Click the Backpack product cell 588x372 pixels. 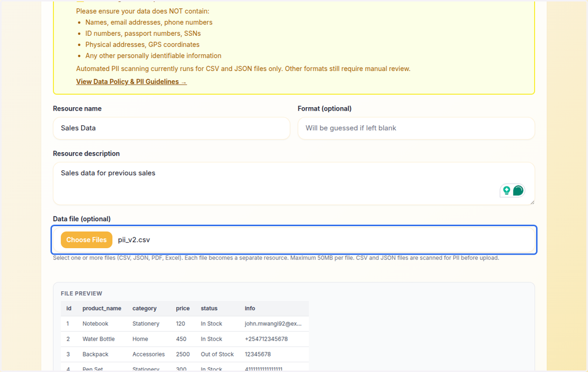click(96, 354)
